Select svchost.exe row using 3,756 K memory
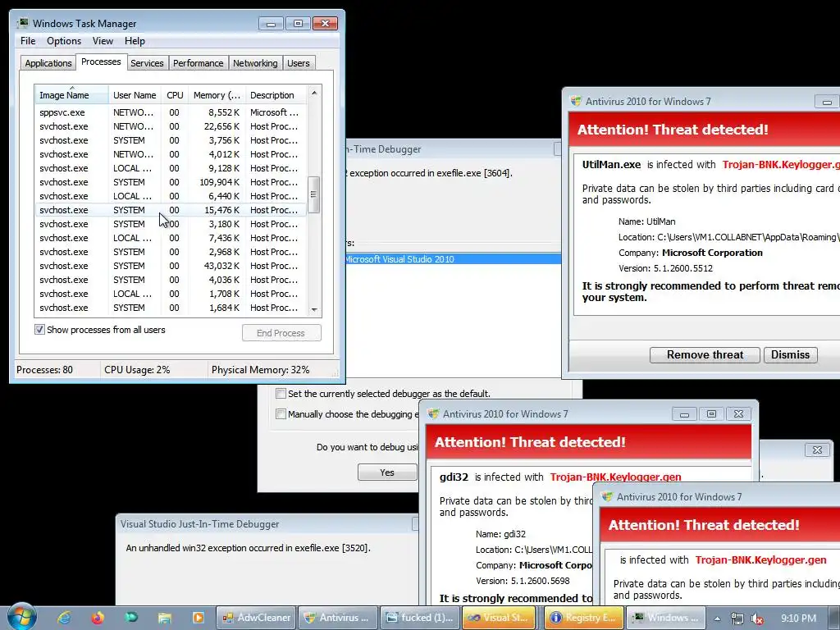Viewport: 840px width, 630px height. (171, 140)
